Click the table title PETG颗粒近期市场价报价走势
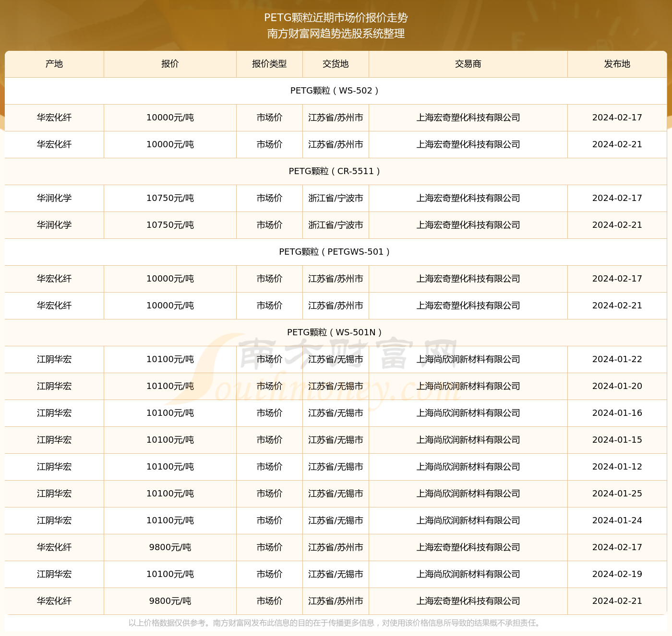 (x=336, y=18)
